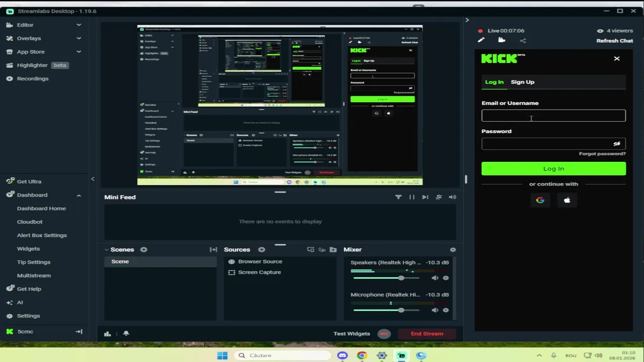Screen dimensions: 644x362
Task: Switch to the Sign Up tab
Action: click(x=522, y=82)
